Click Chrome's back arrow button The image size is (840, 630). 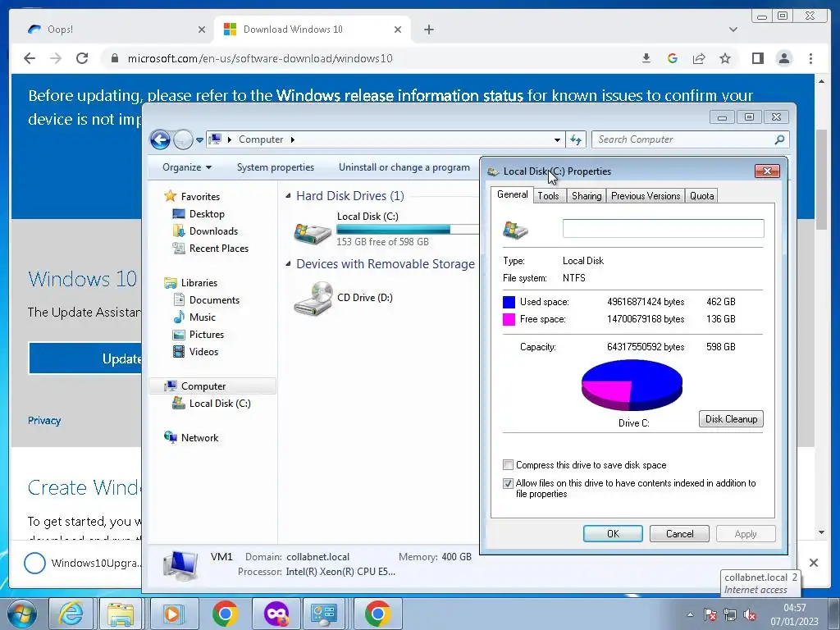30,58
